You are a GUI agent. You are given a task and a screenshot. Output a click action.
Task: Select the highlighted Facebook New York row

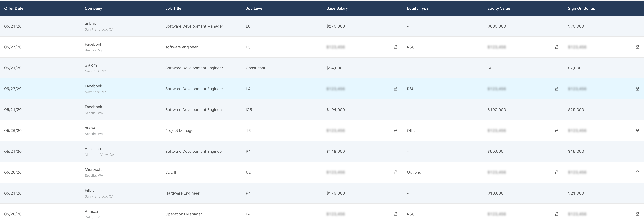click(194, 89)
